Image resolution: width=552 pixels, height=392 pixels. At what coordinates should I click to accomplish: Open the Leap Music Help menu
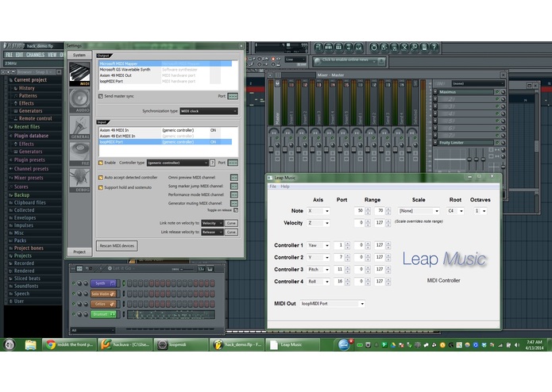285,186
